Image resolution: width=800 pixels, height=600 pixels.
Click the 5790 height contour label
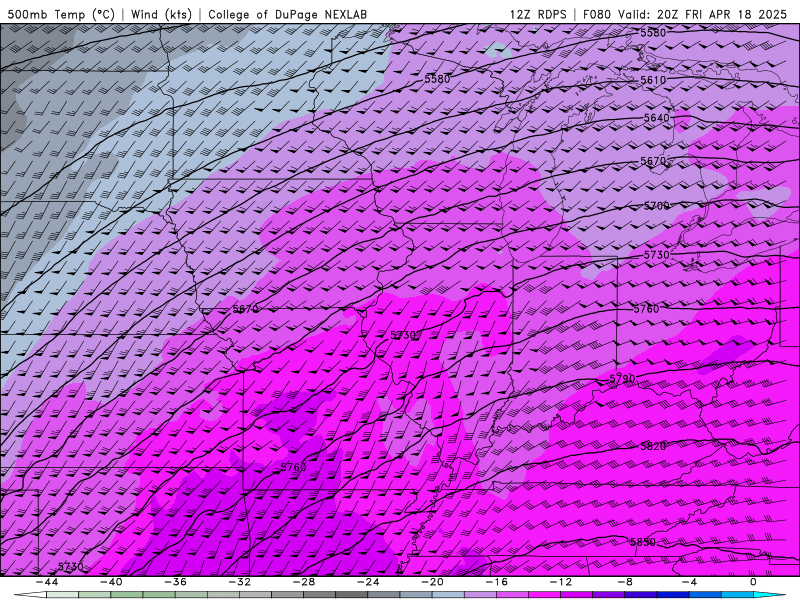tap(622, 379)
